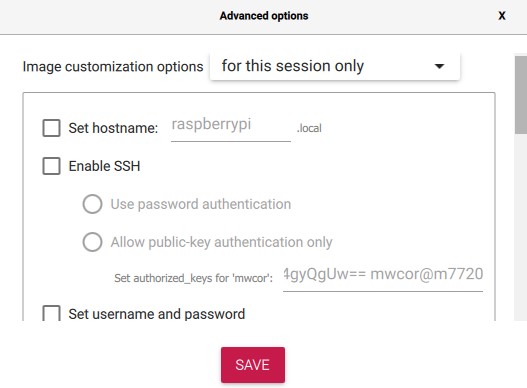The height and width of the screenshot is (388, 527).
Task: Click the "Allow public-key authentication only" label text
Action: coord(221,242)
